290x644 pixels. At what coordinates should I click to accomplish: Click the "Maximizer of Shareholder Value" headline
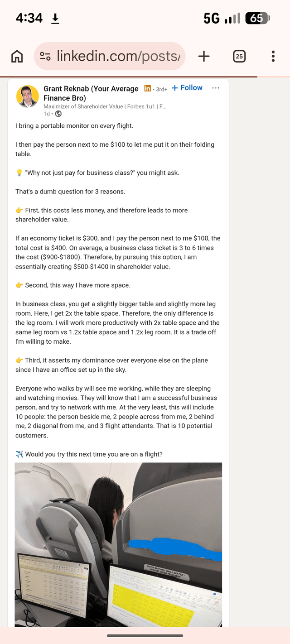pos(104,106)
